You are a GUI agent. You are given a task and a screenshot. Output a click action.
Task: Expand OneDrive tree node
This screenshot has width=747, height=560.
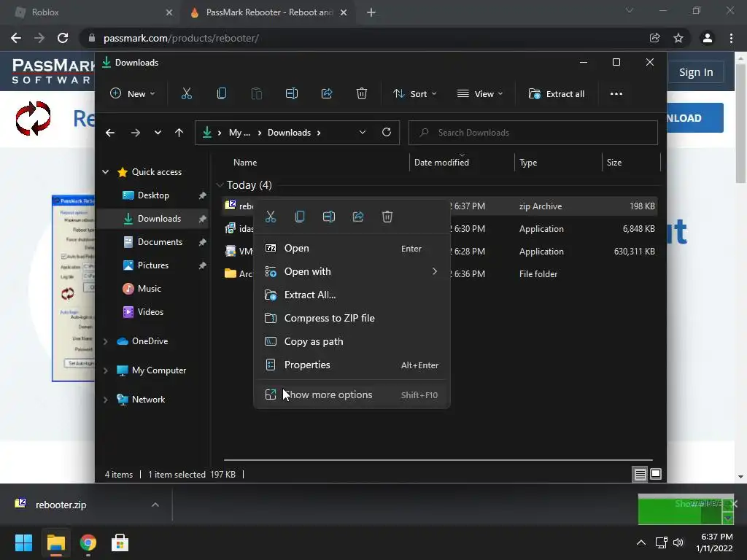[x=105, y=341]
